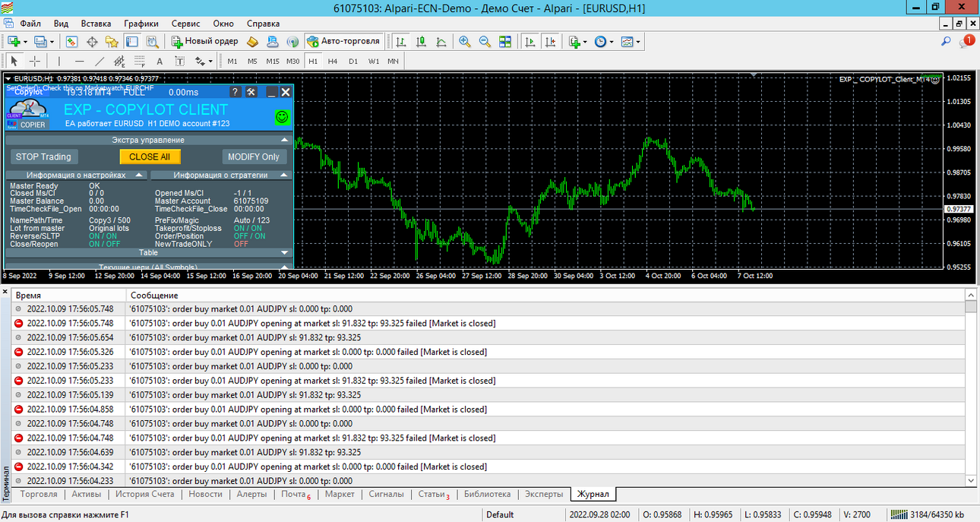The height and width of the screenshot is (522, 980).
Task: Switch timeframe to W1
Action: coord(374,61)
